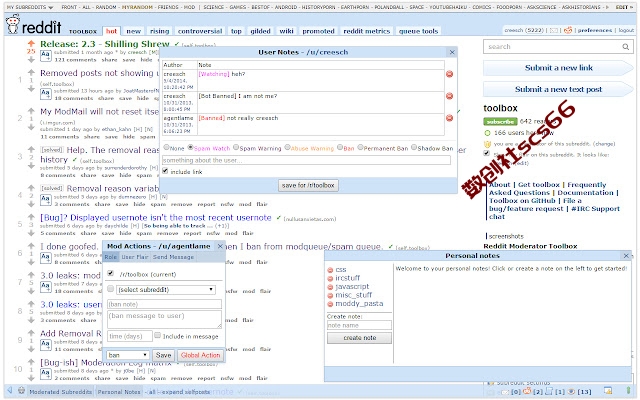Open the (select subreddit) dropdown
Viewport: 640px width, 400px height.
point(166,290)
